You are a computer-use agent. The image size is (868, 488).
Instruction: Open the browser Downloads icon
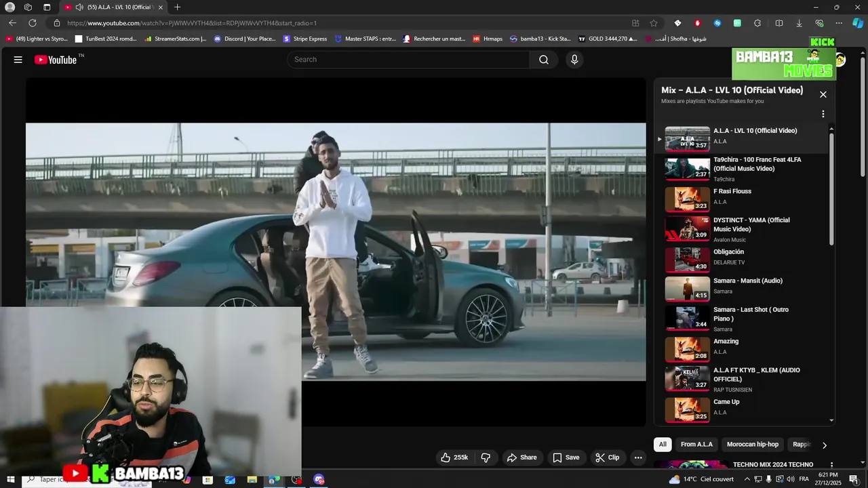click(799, 23)
